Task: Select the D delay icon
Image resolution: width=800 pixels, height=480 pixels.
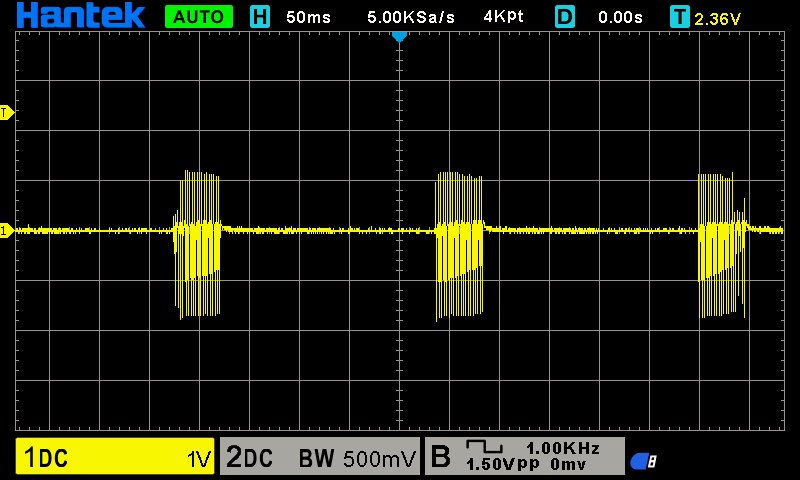Action: coord(565,17)
